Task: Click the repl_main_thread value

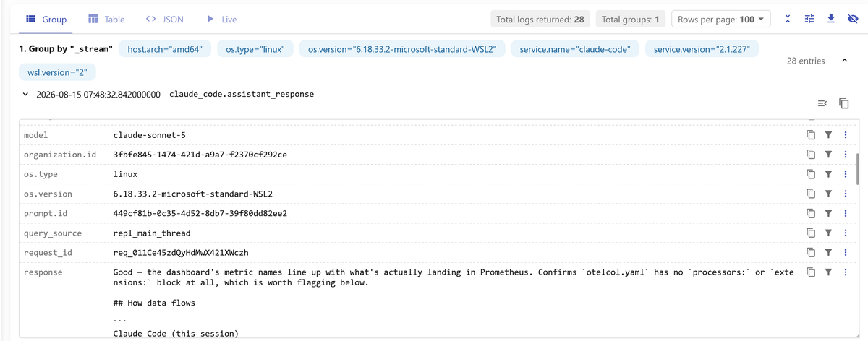Action: (152, 233)
